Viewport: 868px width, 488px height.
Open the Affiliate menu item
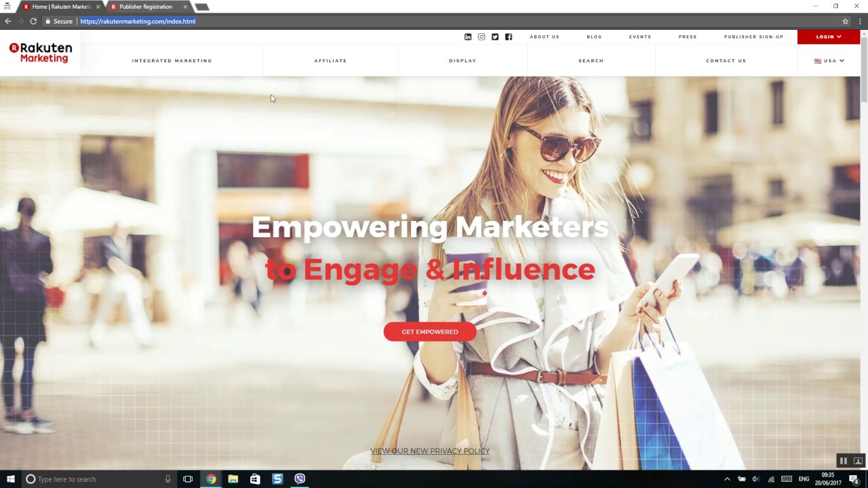coord(330,60)
